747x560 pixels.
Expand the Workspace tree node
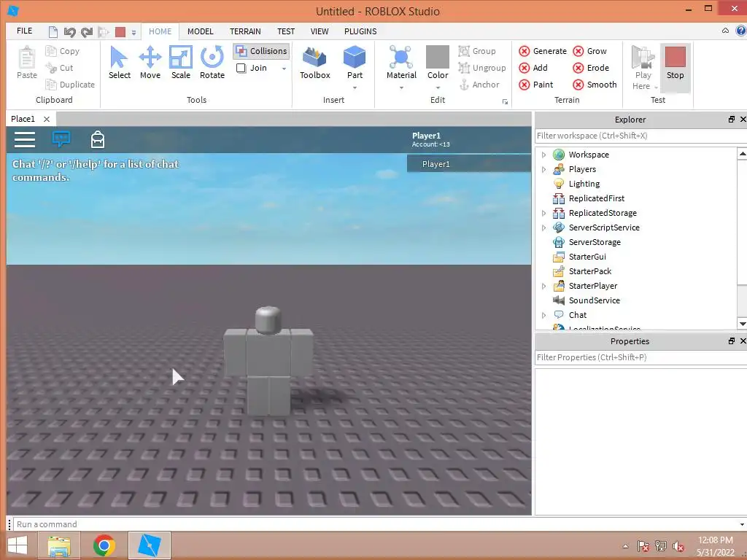pyautogui.click(x=543, y=155)
